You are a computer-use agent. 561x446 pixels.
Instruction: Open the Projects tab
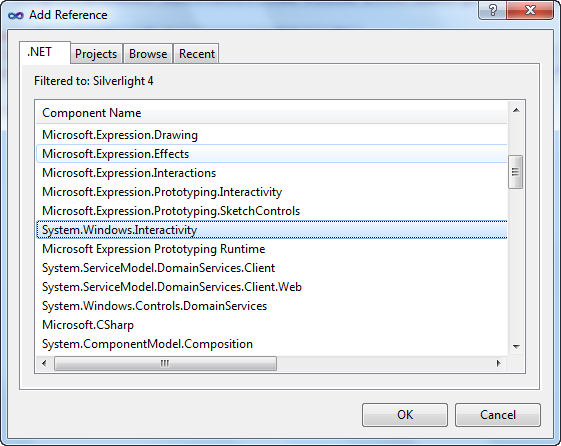click(x=96, y=54)
